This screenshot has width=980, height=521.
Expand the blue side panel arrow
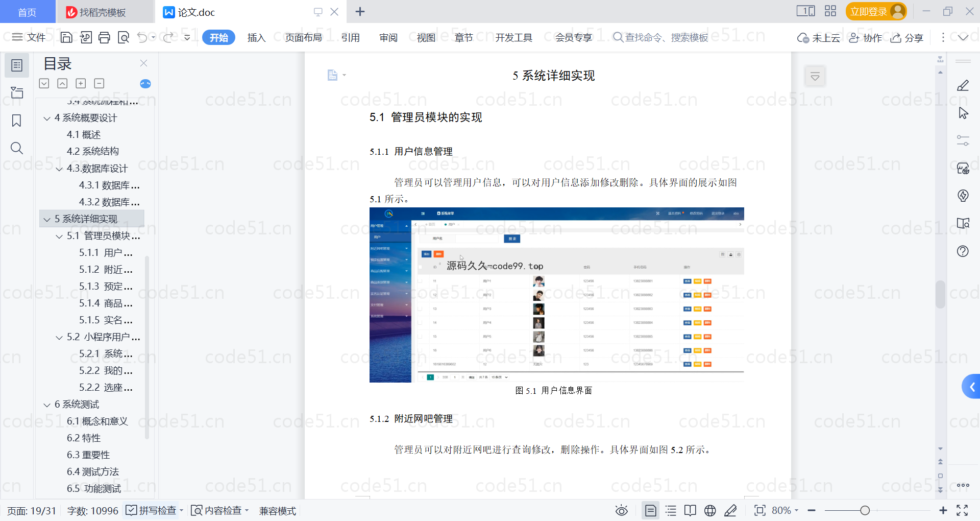[971, 387]
